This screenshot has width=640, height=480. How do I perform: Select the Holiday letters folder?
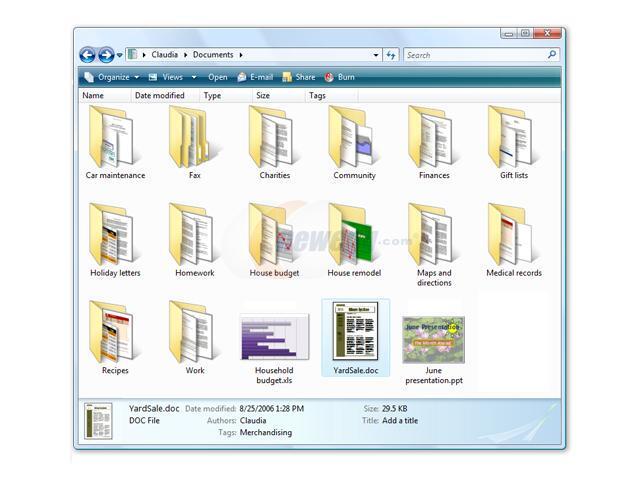click(115, 240)
